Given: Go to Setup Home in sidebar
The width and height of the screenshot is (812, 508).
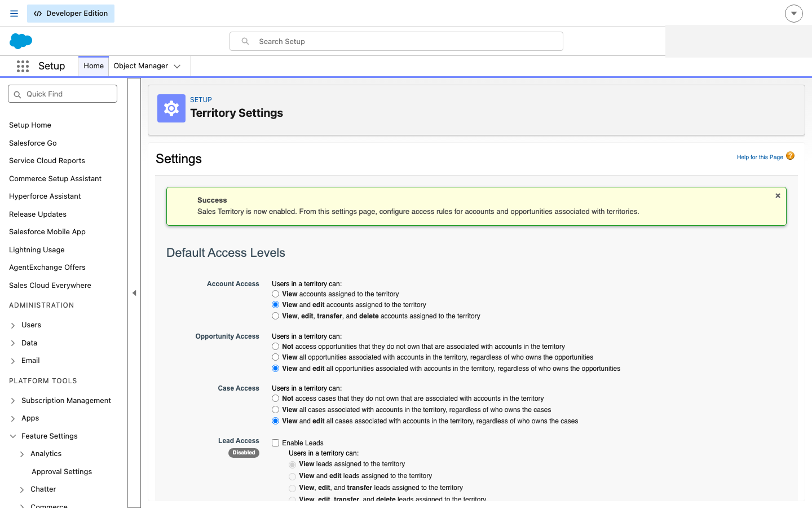Looking at the screenshot, I should (30, 125).
